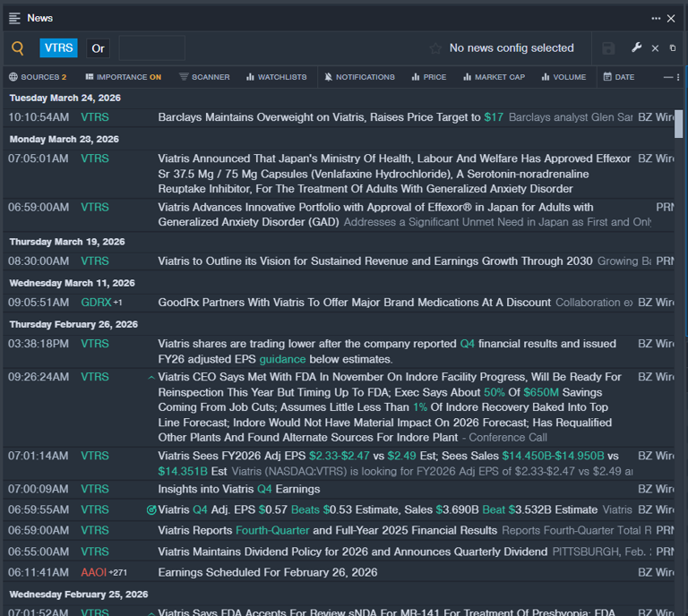Image resolution: width=688 pixels, height=616 pixels.
Task: Open the Sources filter dropdown
Action: (x=38, y=77)
